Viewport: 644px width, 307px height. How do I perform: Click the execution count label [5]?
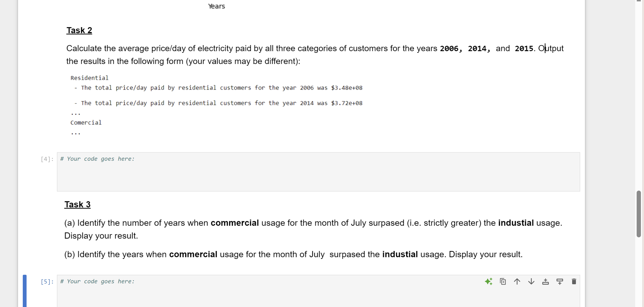(x=47, y=282)
